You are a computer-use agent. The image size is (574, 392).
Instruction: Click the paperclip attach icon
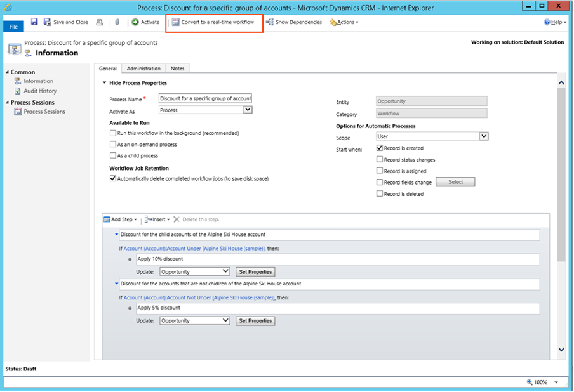117,22
